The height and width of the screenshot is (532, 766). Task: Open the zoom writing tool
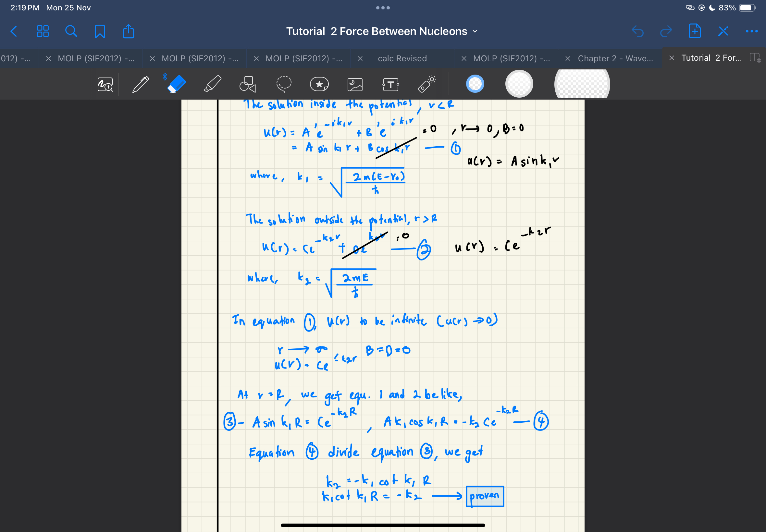[x=105, y=84]
